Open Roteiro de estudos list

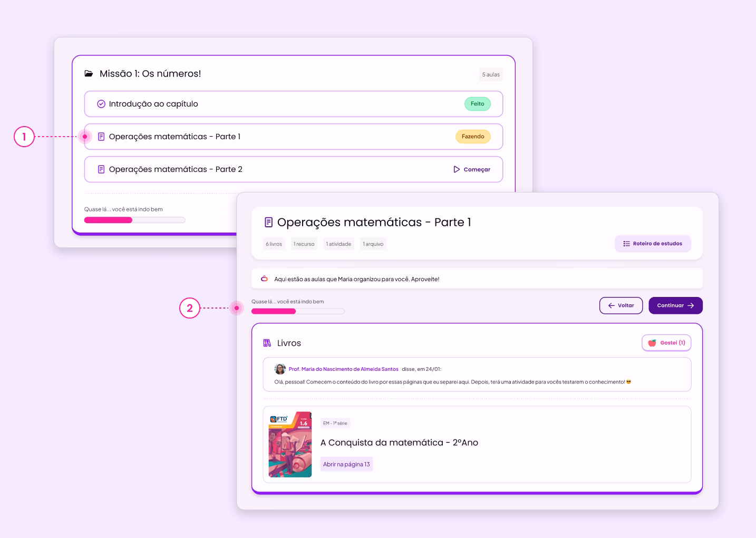[653, 244]
